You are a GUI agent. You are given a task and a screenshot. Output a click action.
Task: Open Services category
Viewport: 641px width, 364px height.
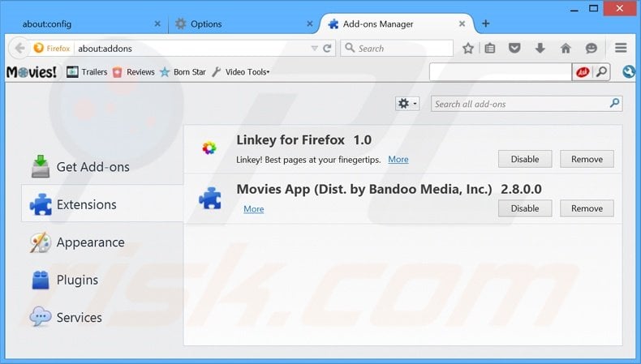point(102,318)
